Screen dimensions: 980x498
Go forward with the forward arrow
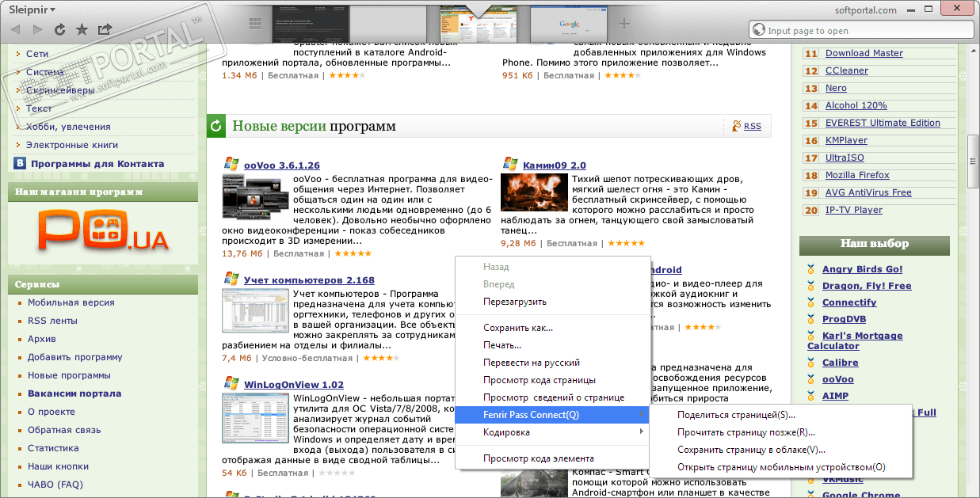[37, 29]
